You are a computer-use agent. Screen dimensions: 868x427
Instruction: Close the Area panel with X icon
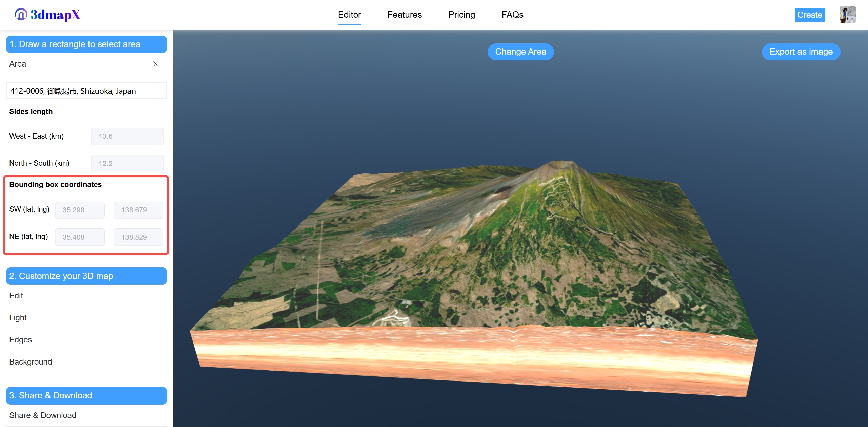click(x=156, y=64)
